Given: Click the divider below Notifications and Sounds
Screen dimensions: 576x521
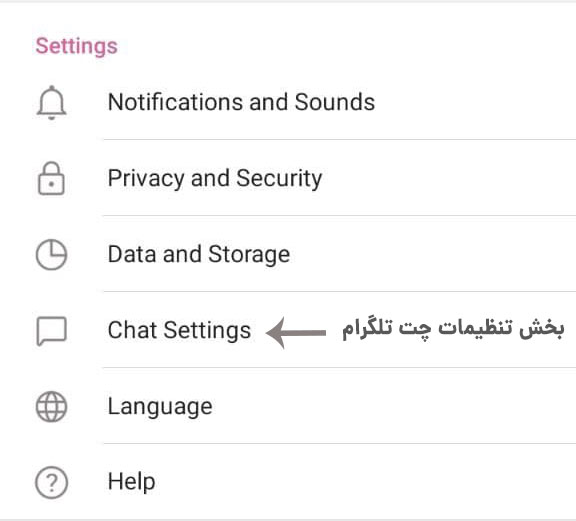Looking at the screenshot, I should tap(339, 140).
